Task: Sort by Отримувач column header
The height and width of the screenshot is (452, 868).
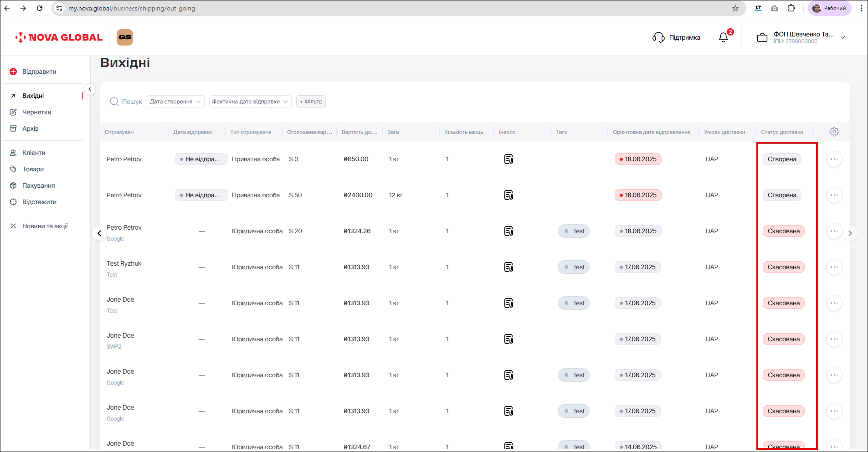Action: tap(119, 132)
